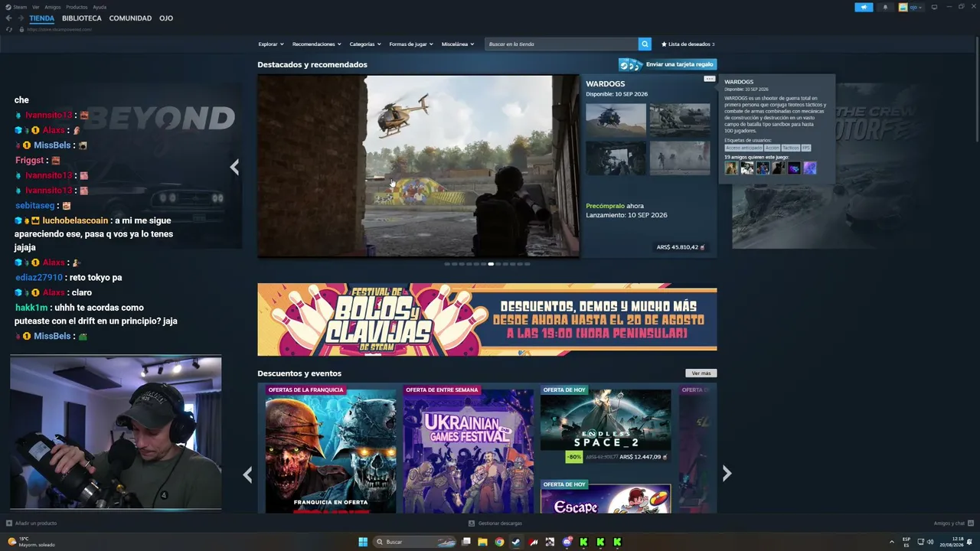Click Enviar una tarjeta regalo button
This screenshot has height=551, width=980.
[x=668, y=64]
